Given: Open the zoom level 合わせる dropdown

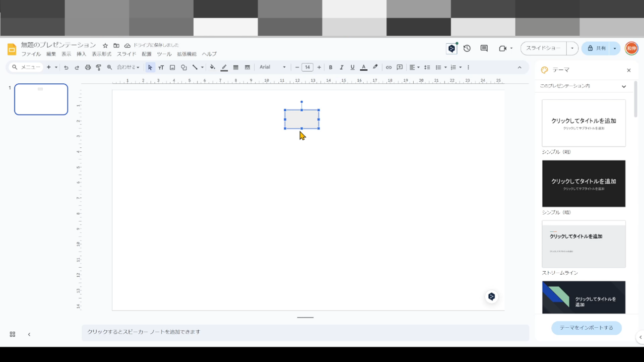Looking at the screenshot, I should 128,67.
